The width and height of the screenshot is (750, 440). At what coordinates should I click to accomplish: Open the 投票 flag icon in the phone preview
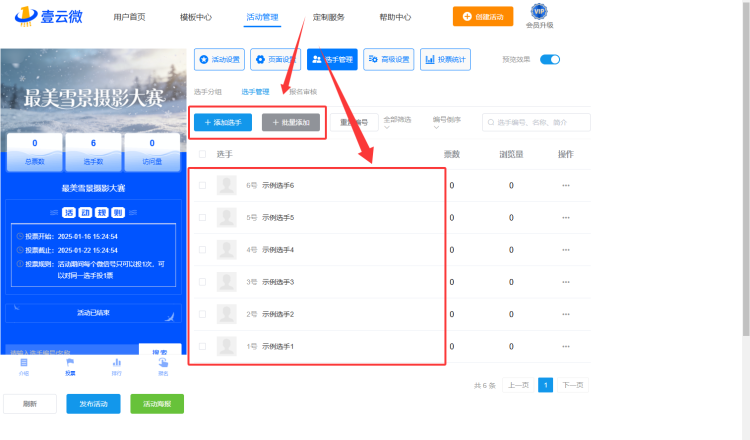click(x=70, y=363)
